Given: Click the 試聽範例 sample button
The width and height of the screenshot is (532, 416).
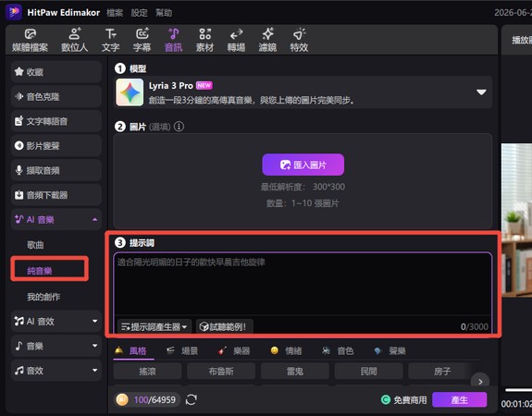Looking at the screenshot, I should tap(224, 326).
